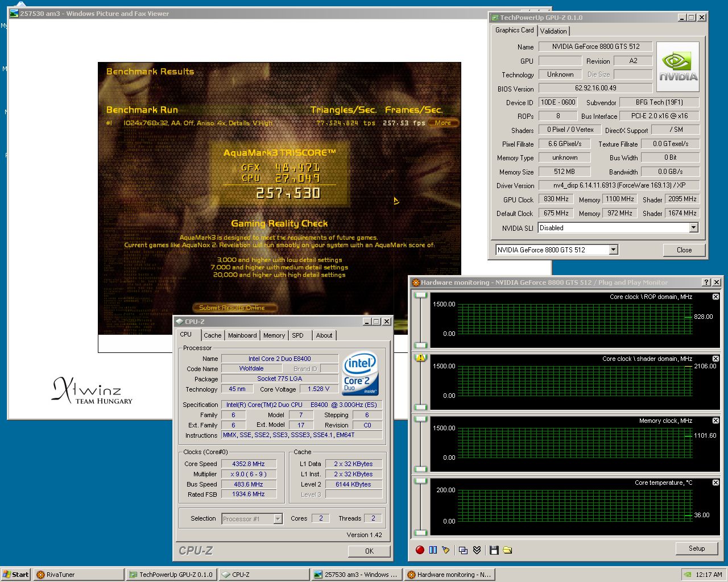Switch to the CPU-Z taskbar button
The image size is (728, 582).
264,575
